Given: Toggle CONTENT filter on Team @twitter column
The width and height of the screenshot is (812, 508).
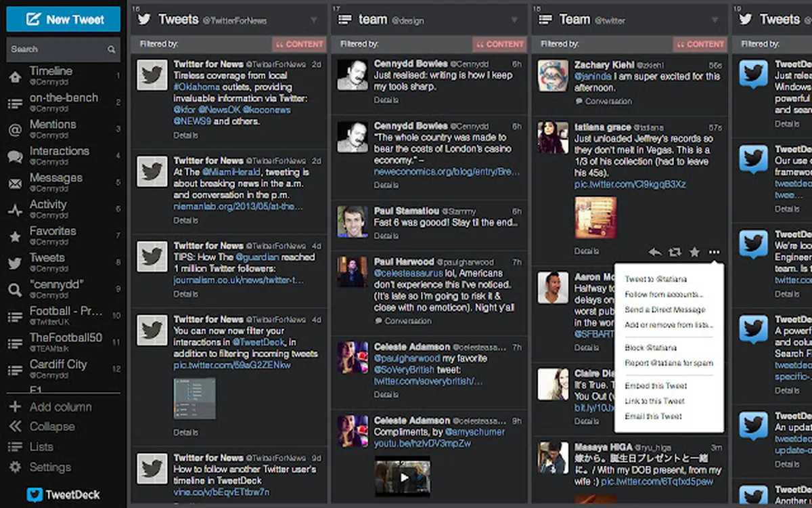Looking at the screenshot, I should [x=700, y=44].
